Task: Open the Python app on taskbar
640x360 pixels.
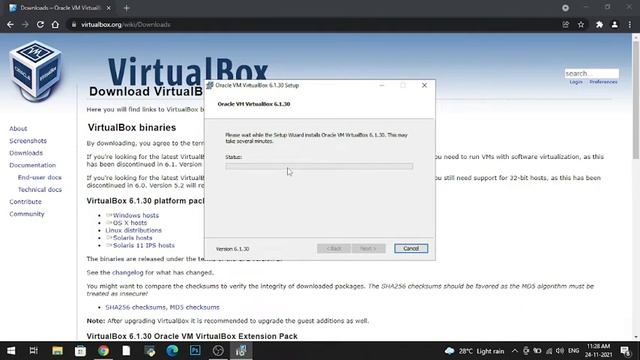Action: coord(149,351)
